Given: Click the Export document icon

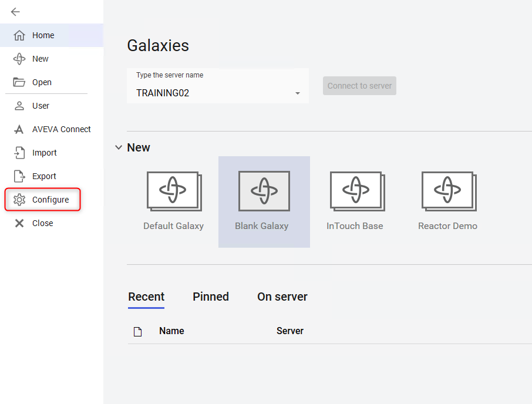Looking at the screenshot, I should coord(19,176).
